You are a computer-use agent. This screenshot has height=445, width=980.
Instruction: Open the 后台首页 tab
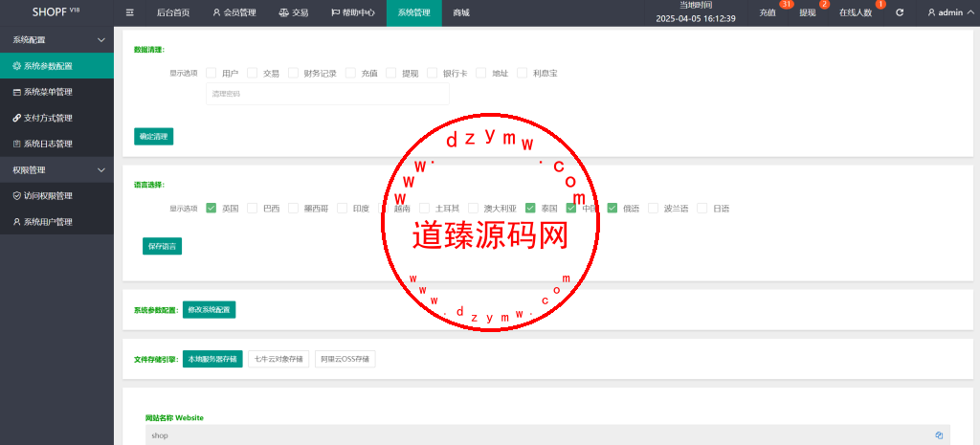click(173, 12)
